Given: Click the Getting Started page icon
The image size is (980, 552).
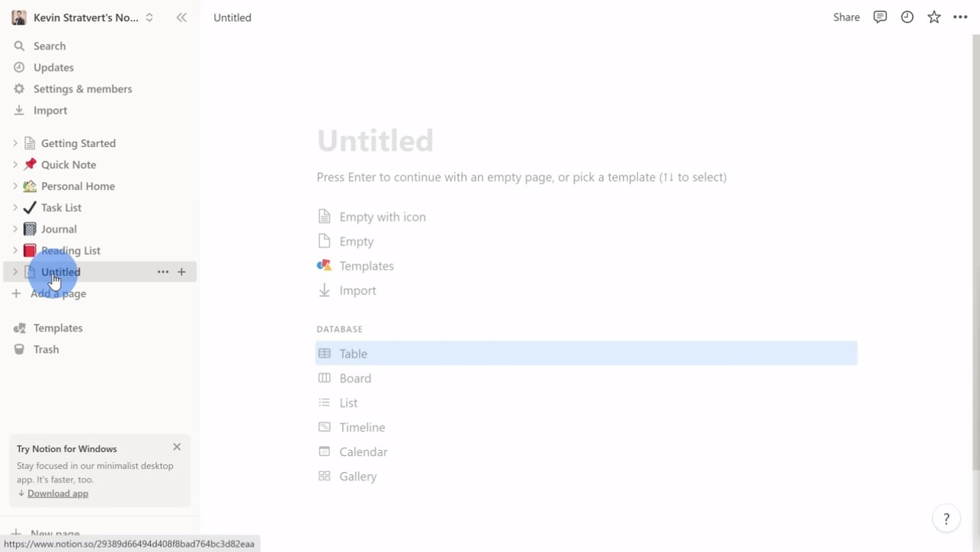Looking at the screenshot, I should 30,143.
